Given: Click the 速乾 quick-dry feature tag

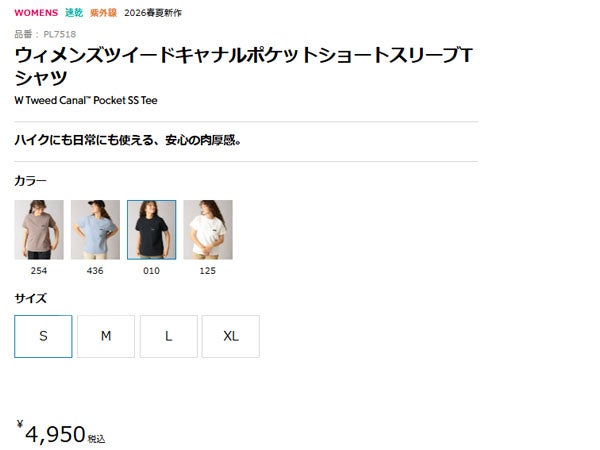Looking at the screenshot, I should point(74,13).
